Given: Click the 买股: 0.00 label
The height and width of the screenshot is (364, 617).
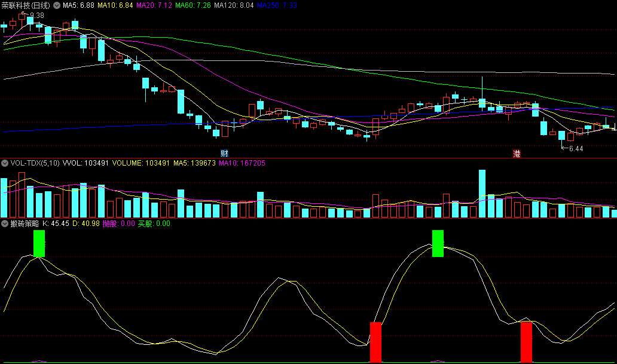Looking at the screenshot, I should tap(154, 224).
